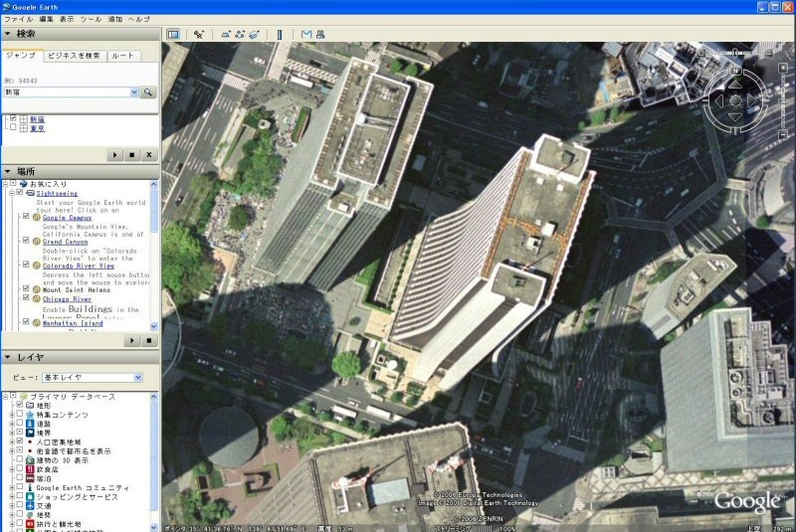Click compass up arrow to pan north
This screenshot has width=796, height=532.
point(735,85)
